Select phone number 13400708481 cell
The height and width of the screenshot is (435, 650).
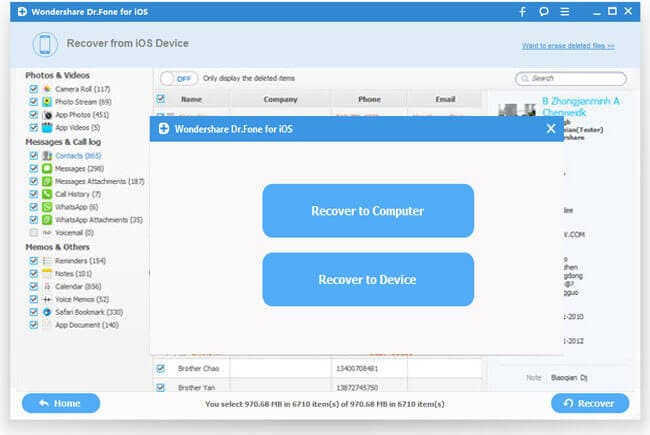tap(357, 369)
